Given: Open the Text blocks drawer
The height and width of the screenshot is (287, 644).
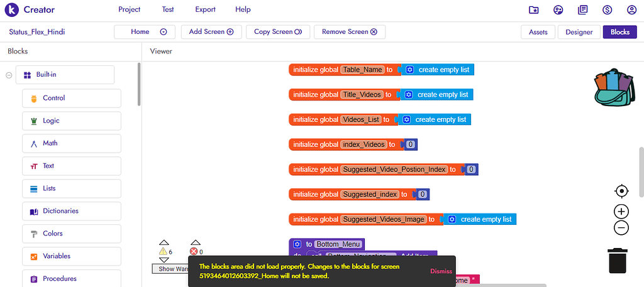Looking at the screenshot, I should pyautogui.click(x=72, y=166).
